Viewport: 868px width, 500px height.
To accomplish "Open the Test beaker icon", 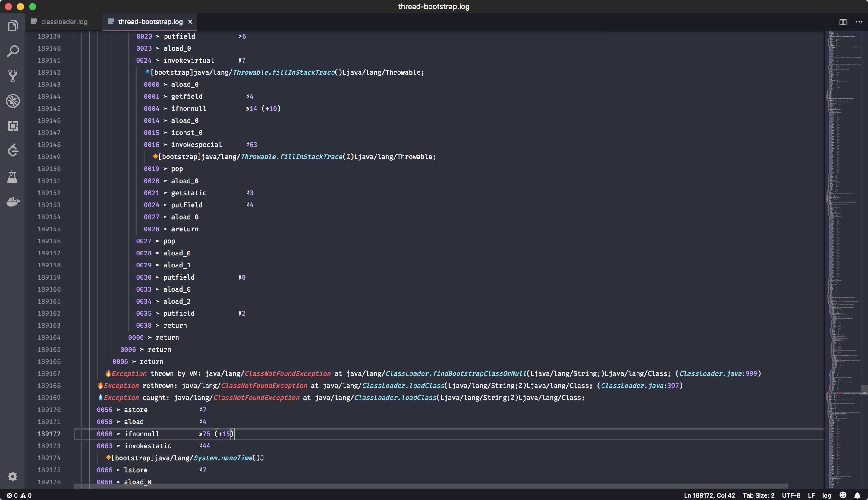I will (x=13, y=177).
